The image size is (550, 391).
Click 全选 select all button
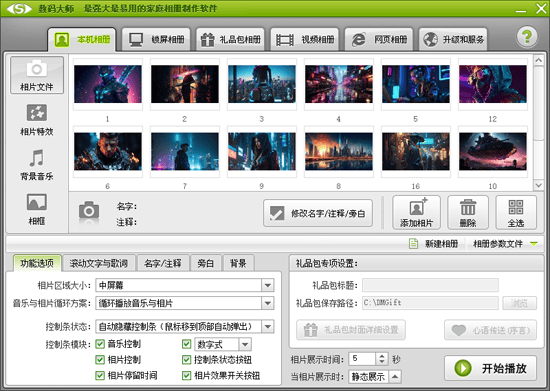[516, 213]
